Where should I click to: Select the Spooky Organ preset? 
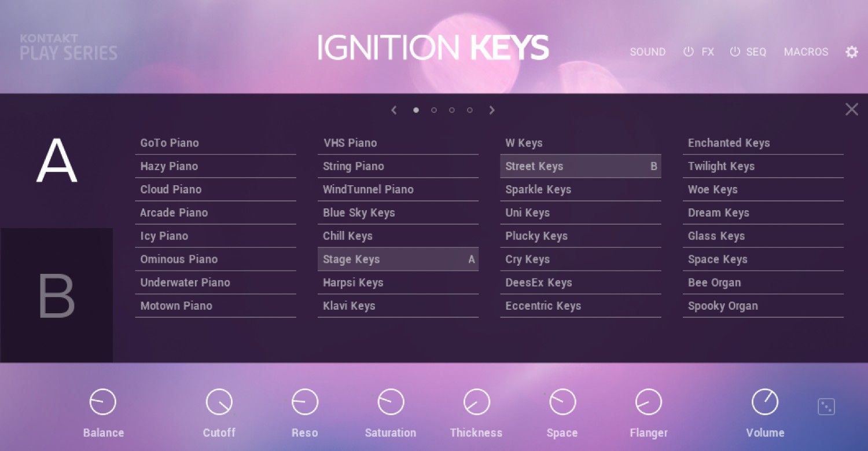pyautogui.click(x=723, y=306)
